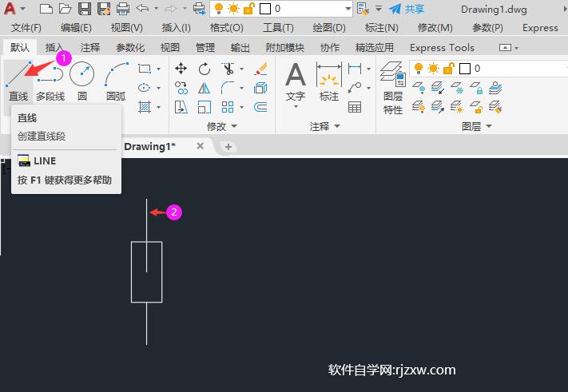Open the Rectangle tool dropdown arrow
The height and width of the screenshot is (392, 568).
tap(159, 69)
